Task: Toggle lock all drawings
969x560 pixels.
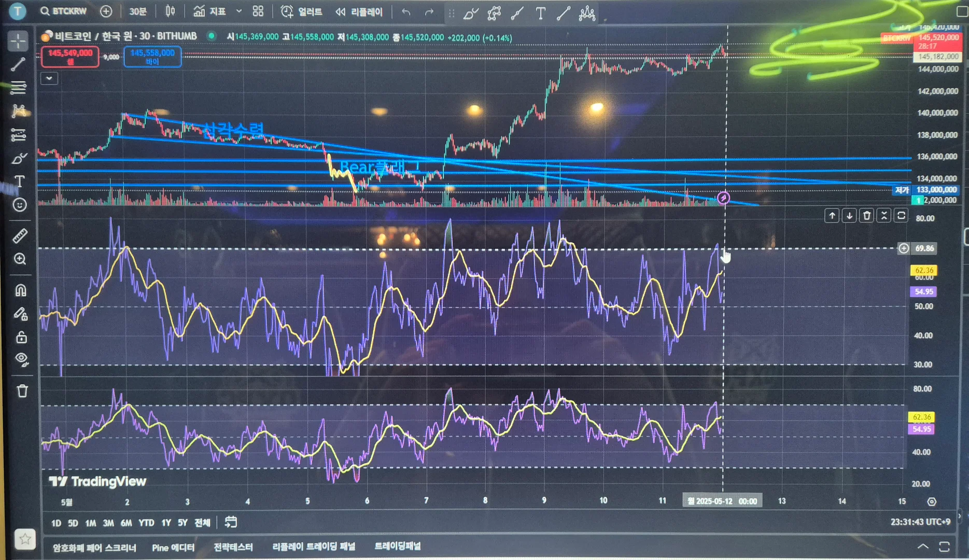Action: pyautogui.click(x=21, y=337)
